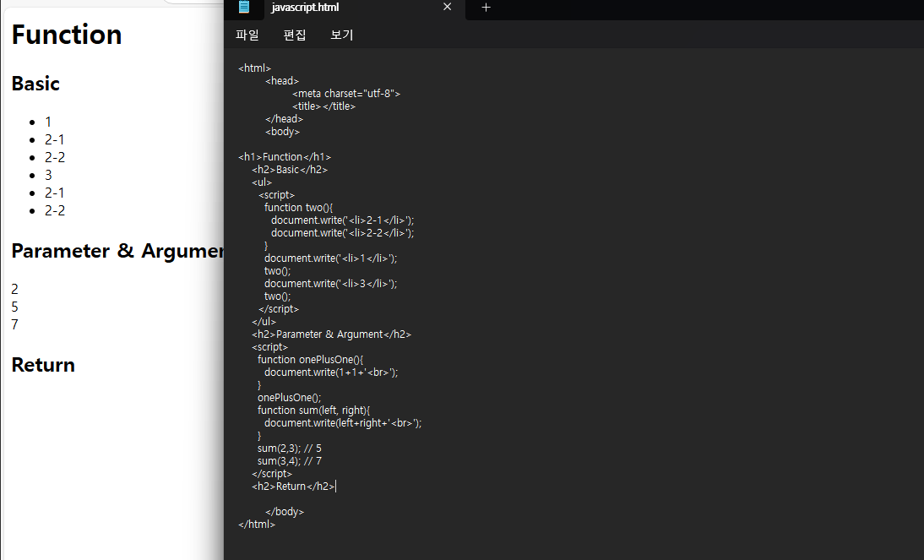Click the document.write('<li>1</li>') line

[x=330, y=258]
